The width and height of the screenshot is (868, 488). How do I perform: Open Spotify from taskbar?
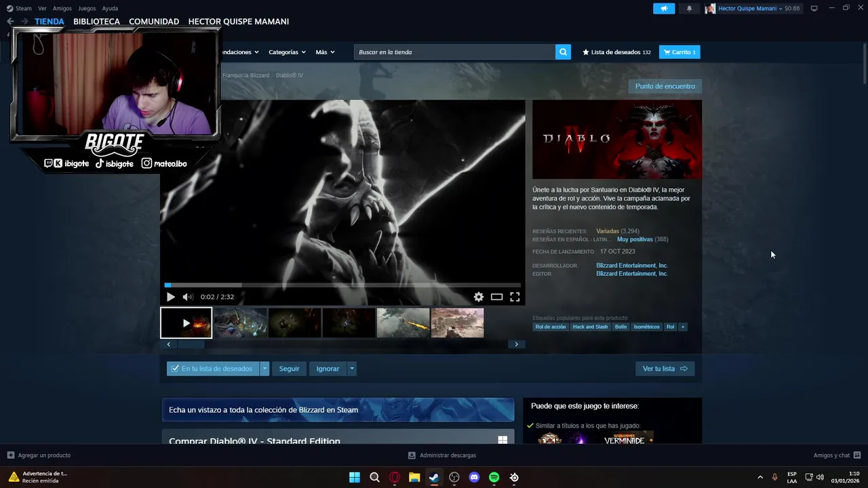[x=494, y=477]
